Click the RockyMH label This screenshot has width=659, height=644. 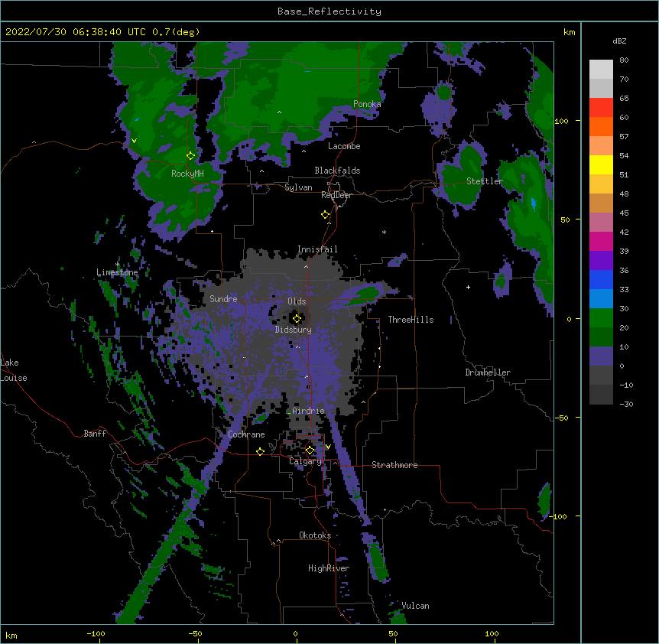pos(187,174)
